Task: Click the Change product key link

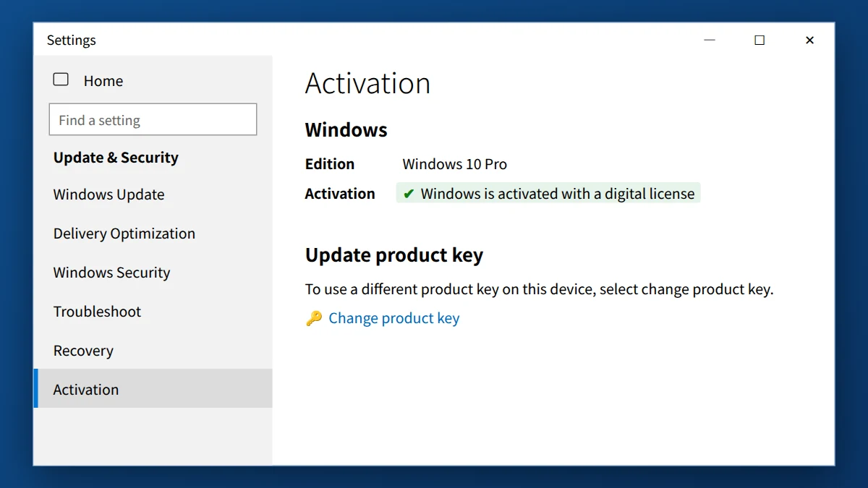Action: click(x=394, y=318)
